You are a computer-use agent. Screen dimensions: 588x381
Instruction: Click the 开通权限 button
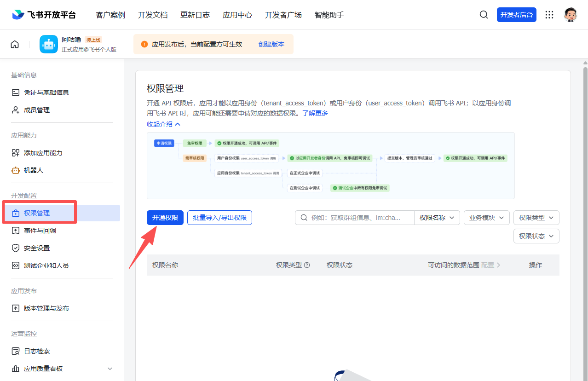click(165, 217)
